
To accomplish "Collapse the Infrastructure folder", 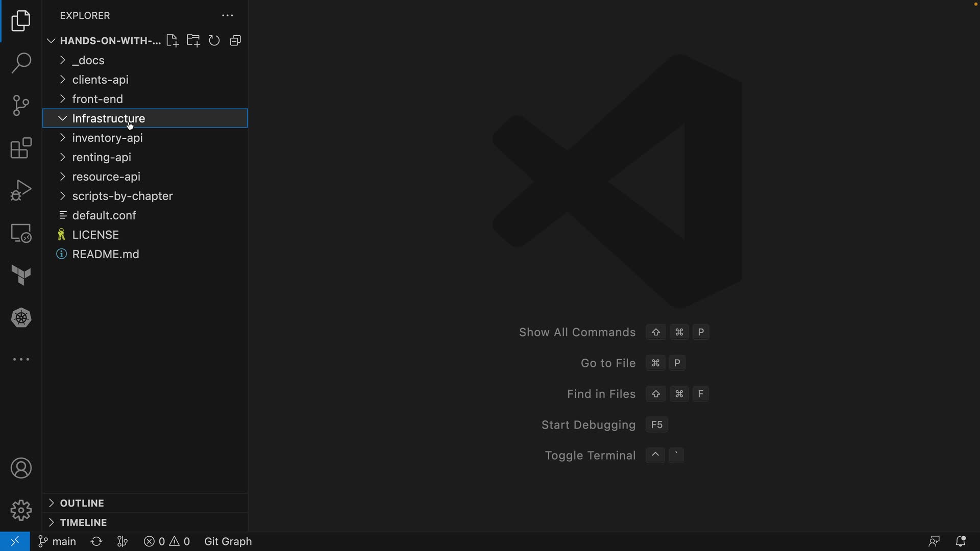I will point(63,118).
